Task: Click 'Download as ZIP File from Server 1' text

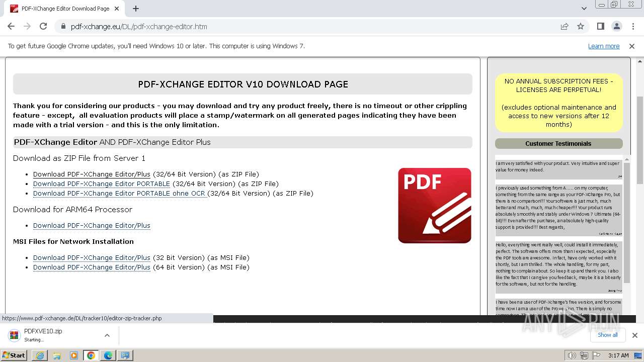Action: (79, 158)
